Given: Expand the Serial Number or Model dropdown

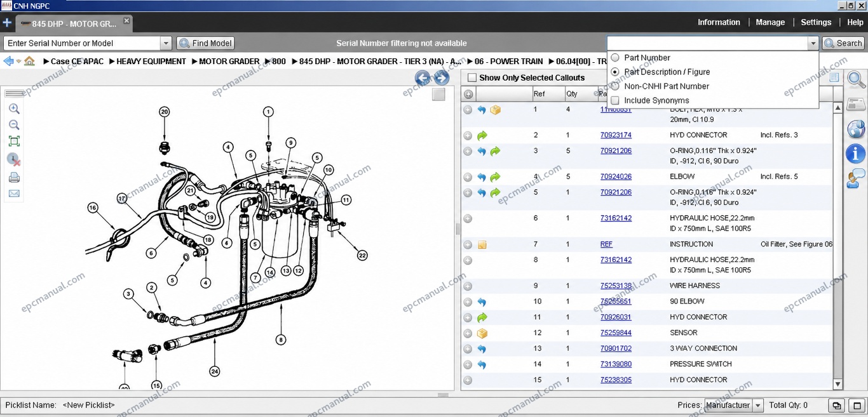Looking at the screenshot, I should pyautogui.click(x=166, y=43).
